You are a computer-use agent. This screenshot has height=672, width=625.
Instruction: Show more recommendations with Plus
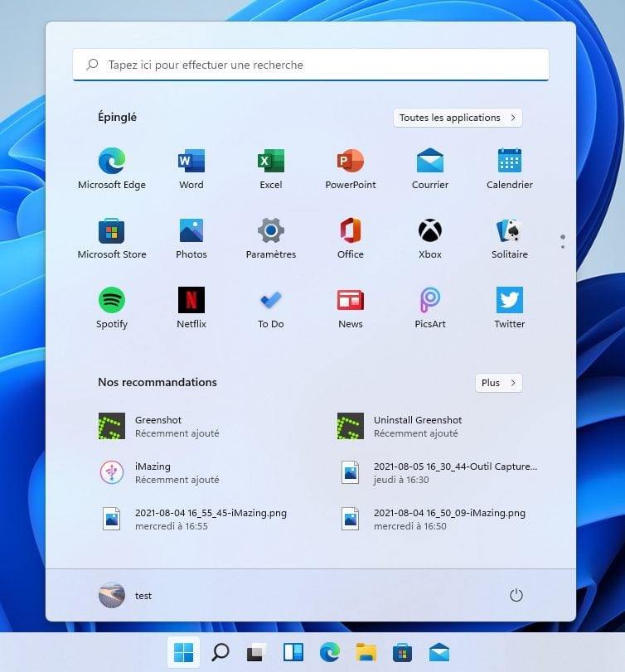pyautogui.click(x=498, y=383)
